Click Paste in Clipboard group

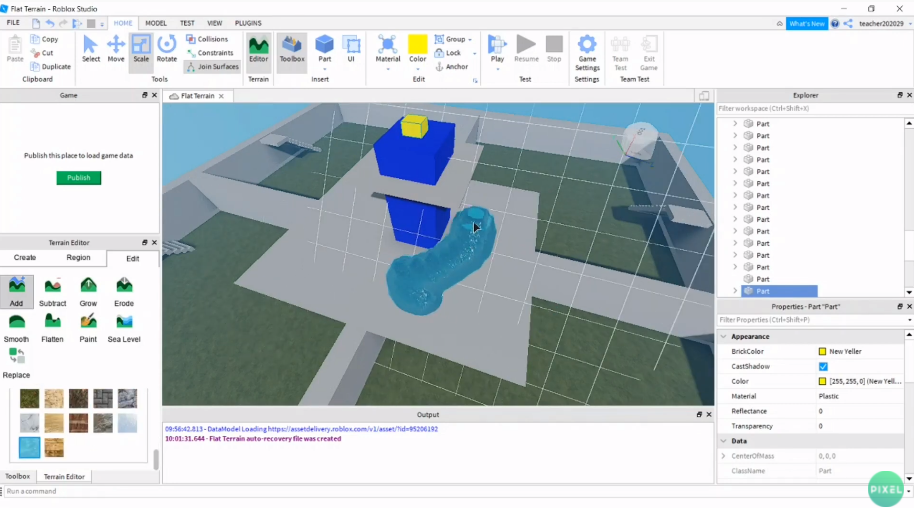pyautogui.click(x=15, y=49)
